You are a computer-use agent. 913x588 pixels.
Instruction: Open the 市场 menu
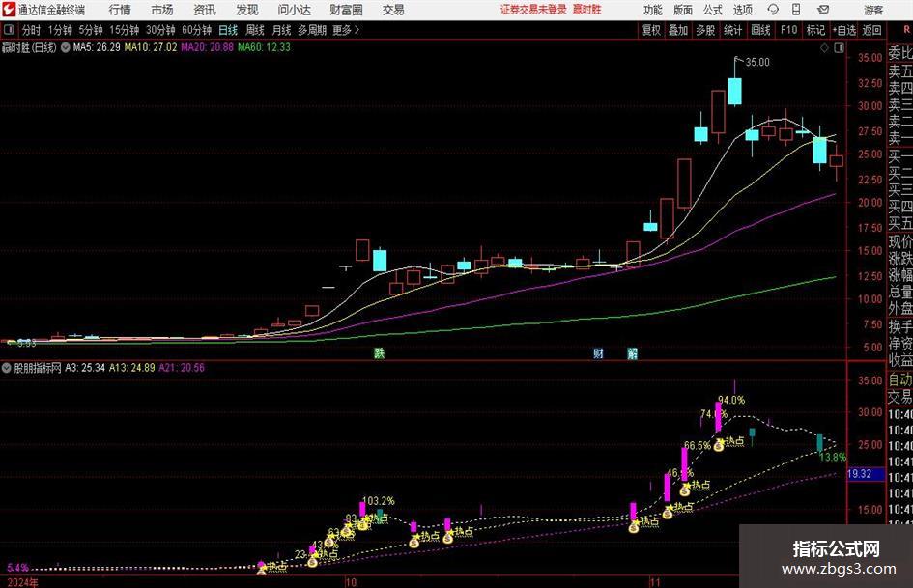tap(162, 10)
